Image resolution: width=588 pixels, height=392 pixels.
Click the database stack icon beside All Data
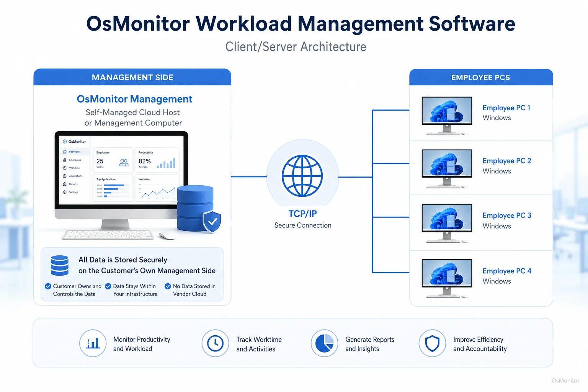point(60,265)
